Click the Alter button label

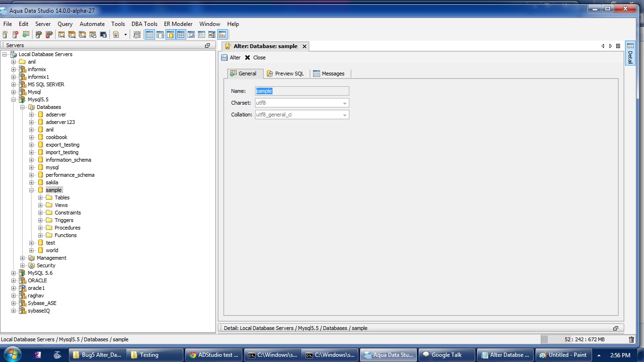point(235,58)
